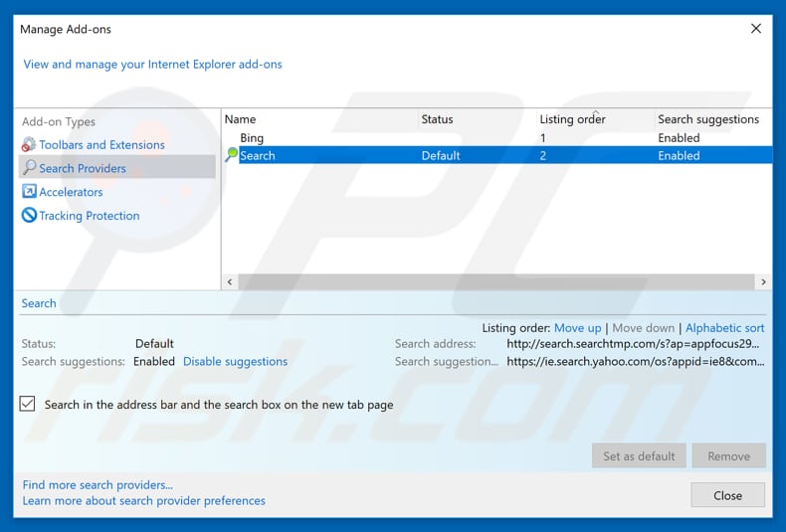Viewport: 786px width, 532px height.
Task: Click the Accelerators arrow icon
Action: pyautogui.click(x=29, y=191)
